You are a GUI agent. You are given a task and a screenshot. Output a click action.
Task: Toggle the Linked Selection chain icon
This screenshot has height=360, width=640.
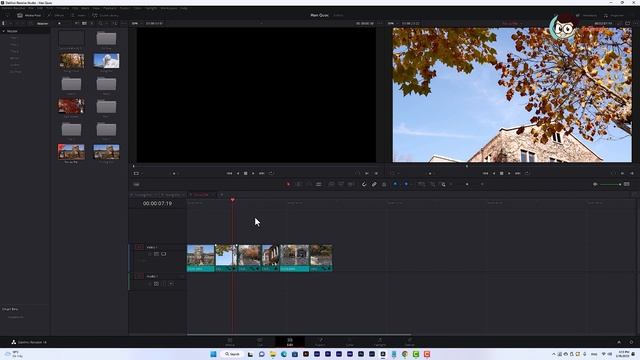click(374, 184)
